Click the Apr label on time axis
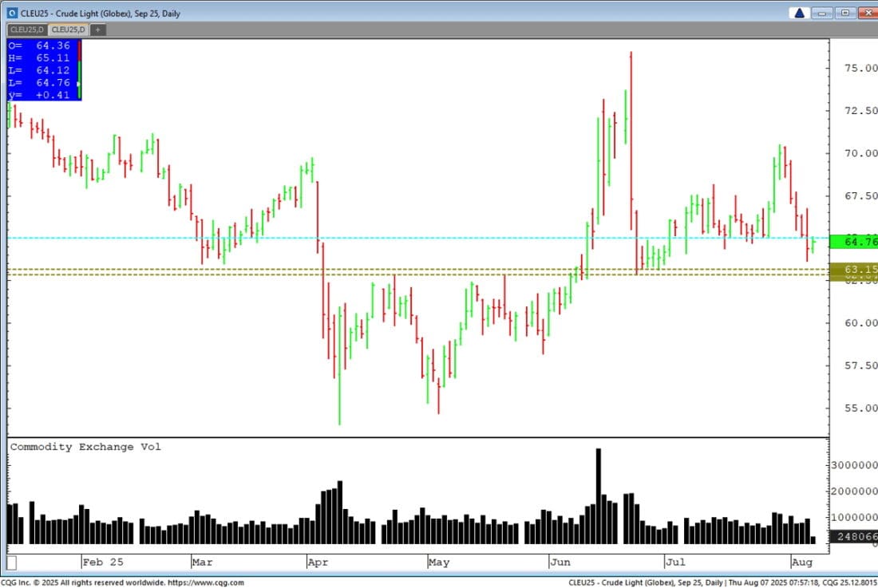Viewport: 878px width, 588px height. click(318, 562)
